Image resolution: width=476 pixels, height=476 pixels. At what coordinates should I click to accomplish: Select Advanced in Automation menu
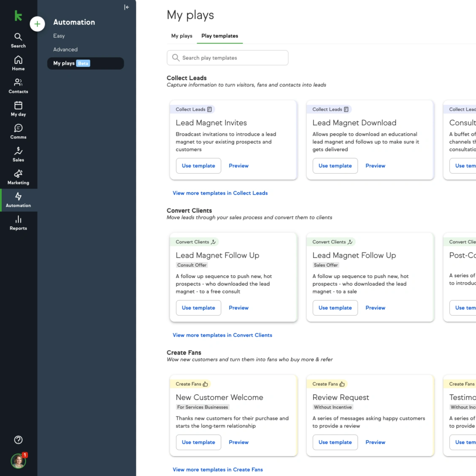65,49
